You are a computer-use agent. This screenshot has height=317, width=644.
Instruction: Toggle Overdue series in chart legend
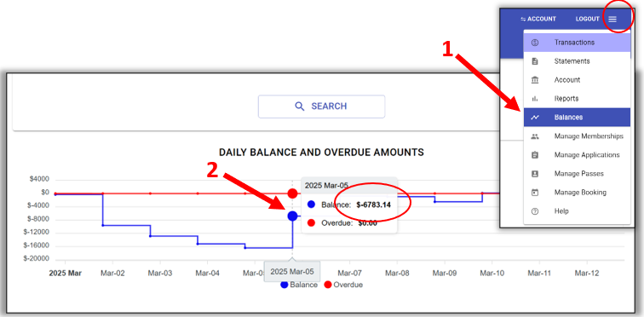coord(343,285)
